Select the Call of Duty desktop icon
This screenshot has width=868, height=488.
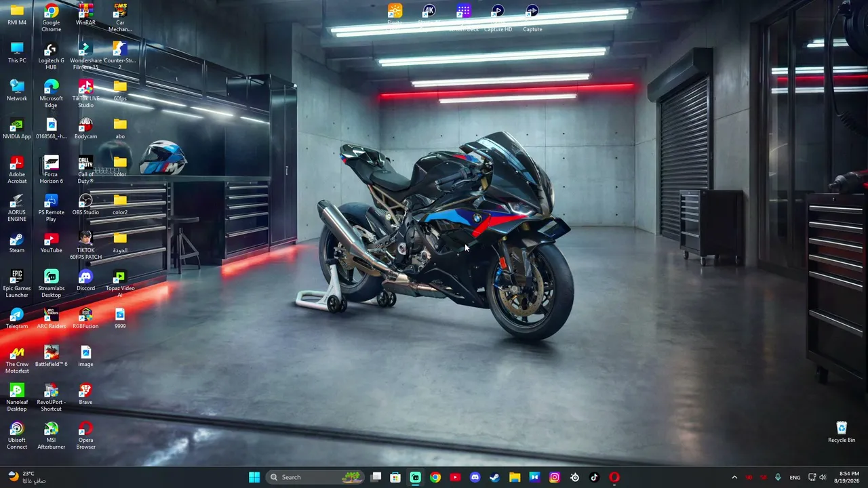pyautogui.click(x=85, y=169)
